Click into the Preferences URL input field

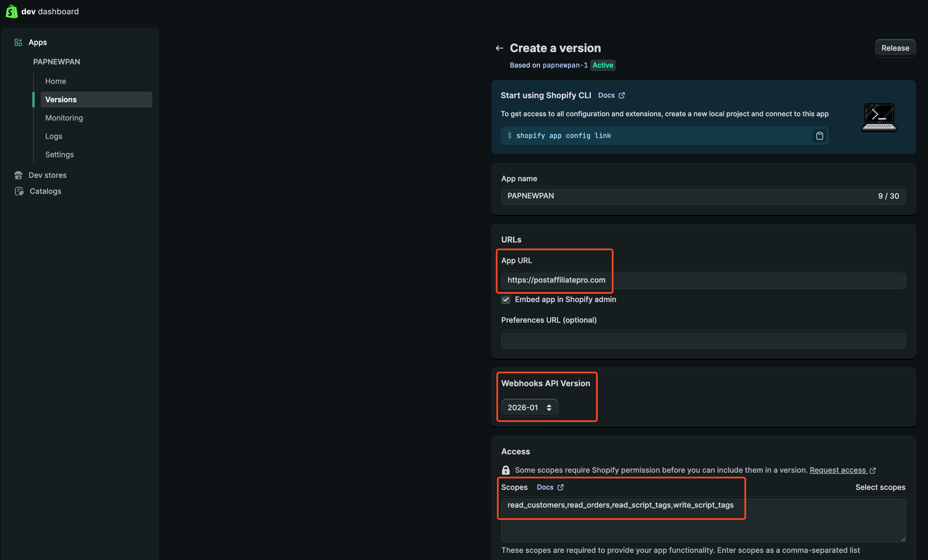(703, 340)
